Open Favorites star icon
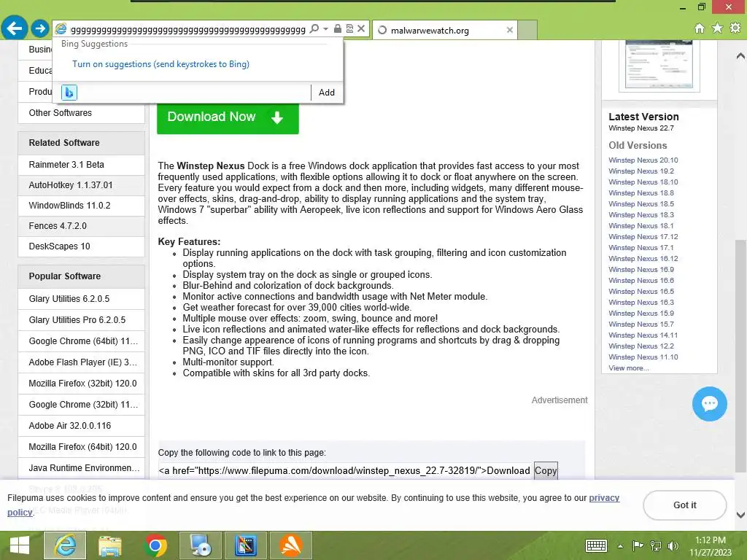747x560 pixels. point(717,28)
